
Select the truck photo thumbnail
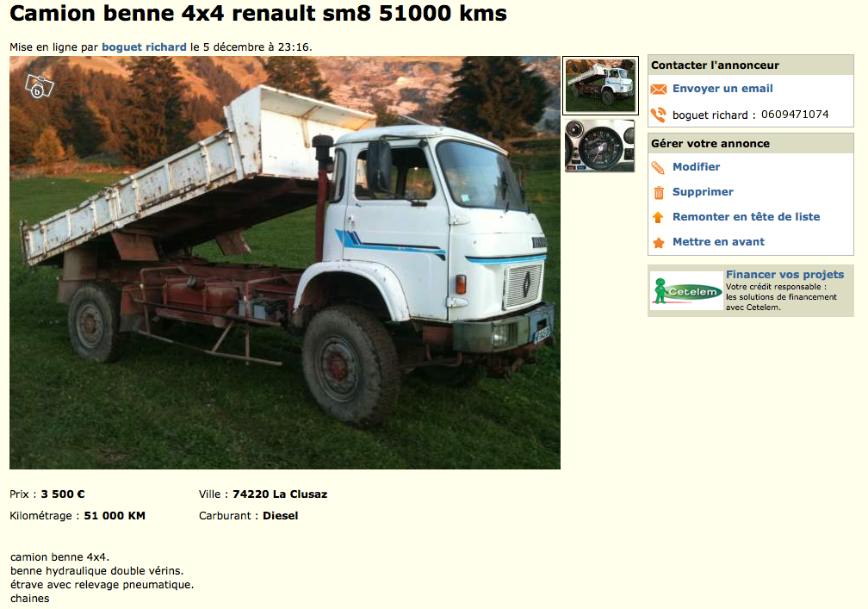(x=601, y=86)
